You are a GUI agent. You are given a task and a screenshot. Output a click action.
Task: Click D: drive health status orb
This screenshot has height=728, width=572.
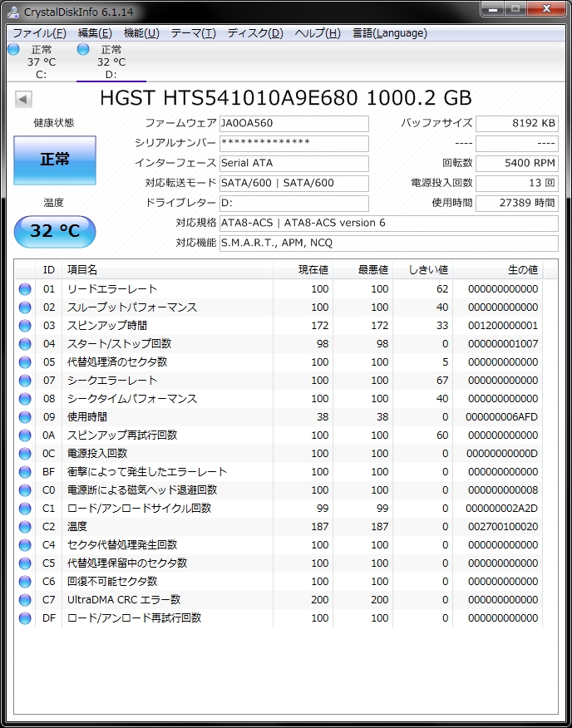(x=83, y=50)
